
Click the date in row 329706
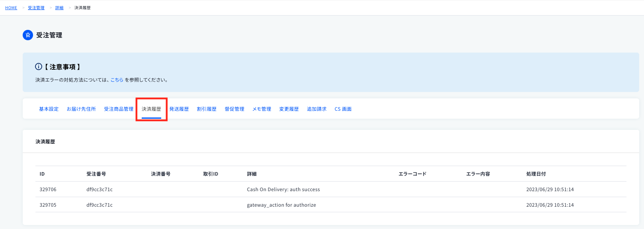point(550,190)
